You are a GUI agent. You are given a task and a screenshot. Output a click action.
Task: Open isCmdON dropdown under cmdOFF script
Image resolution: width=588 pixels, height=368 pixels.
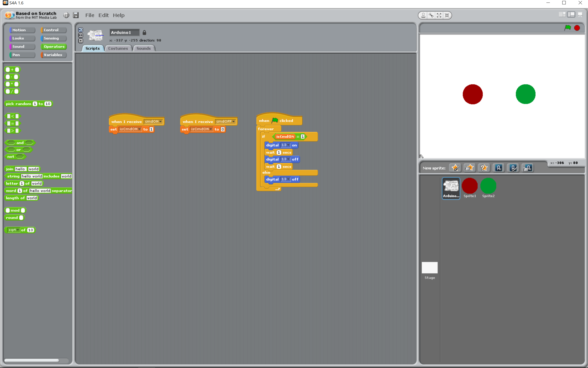tap(201, 129)
